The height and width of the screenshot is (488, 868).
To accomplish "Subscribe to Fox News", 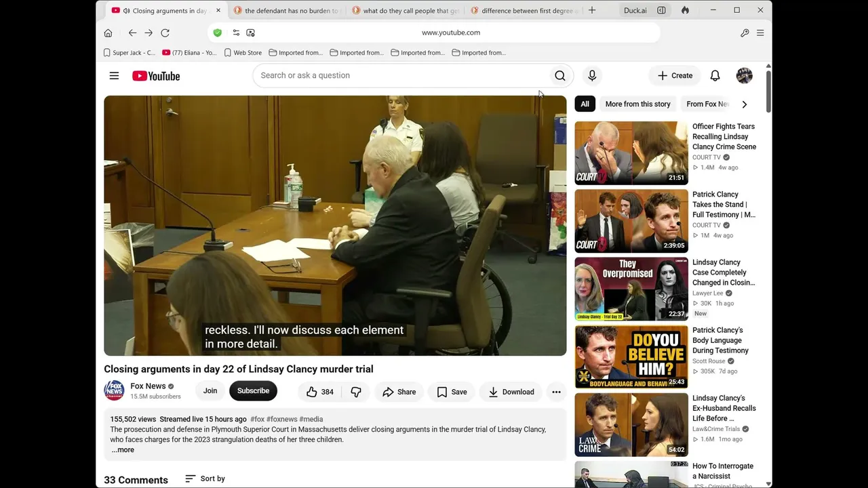I will coord(253,390).
